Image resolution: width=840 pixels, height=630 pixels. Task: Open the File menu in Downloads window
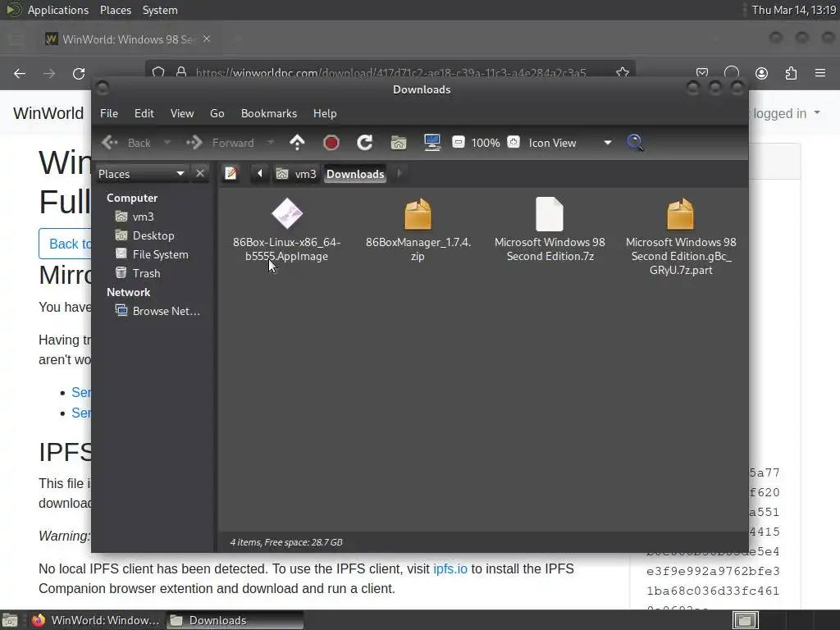[109, 113]
